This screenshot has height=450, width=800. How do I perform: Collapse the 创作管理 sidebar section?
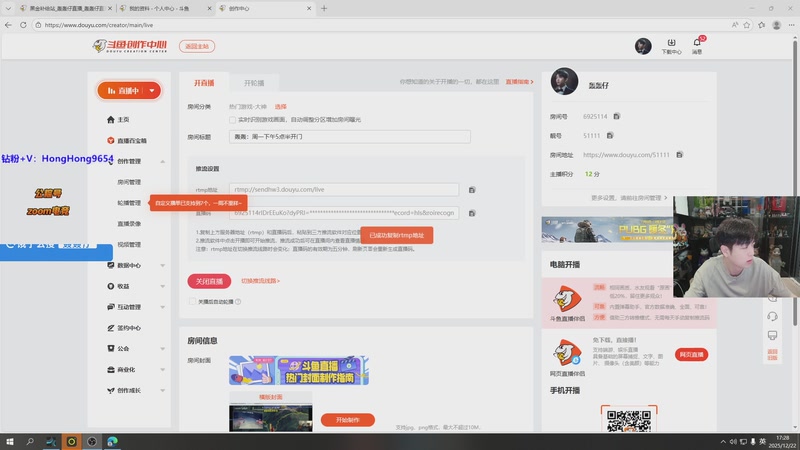tap(163, 161)
